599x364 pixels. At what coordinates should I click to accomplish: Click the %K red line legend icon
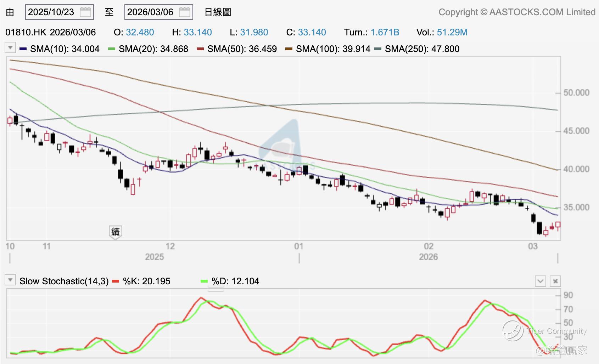(x=116, y=281)
